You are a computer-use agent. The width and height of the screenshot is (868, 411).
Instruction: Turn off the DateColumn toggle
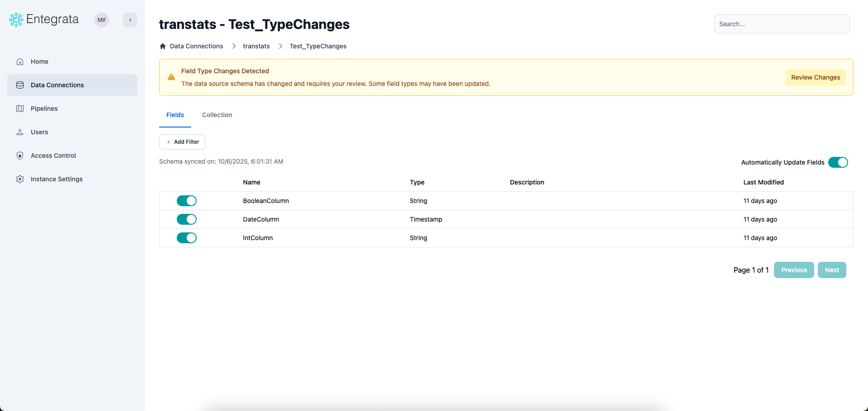pyautogui.click(x=187, y=219)
